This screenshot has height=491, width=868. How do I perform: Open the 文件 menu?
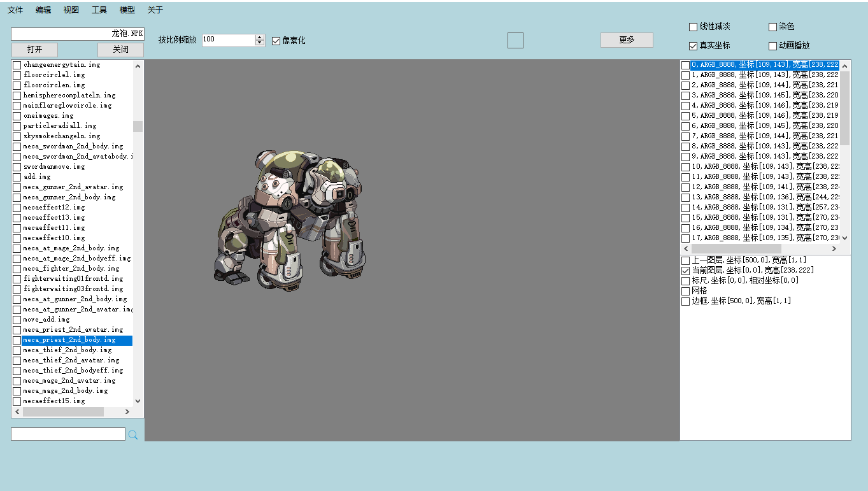click(x=15, y=10)
